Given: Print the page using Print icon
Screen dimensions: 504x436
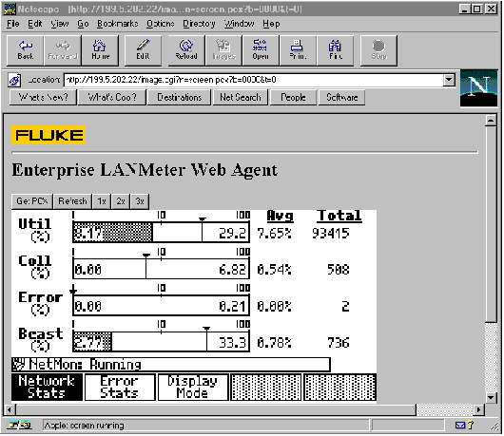Looking at the screenshot, I should pyautogui.click(x=298, y=50).
